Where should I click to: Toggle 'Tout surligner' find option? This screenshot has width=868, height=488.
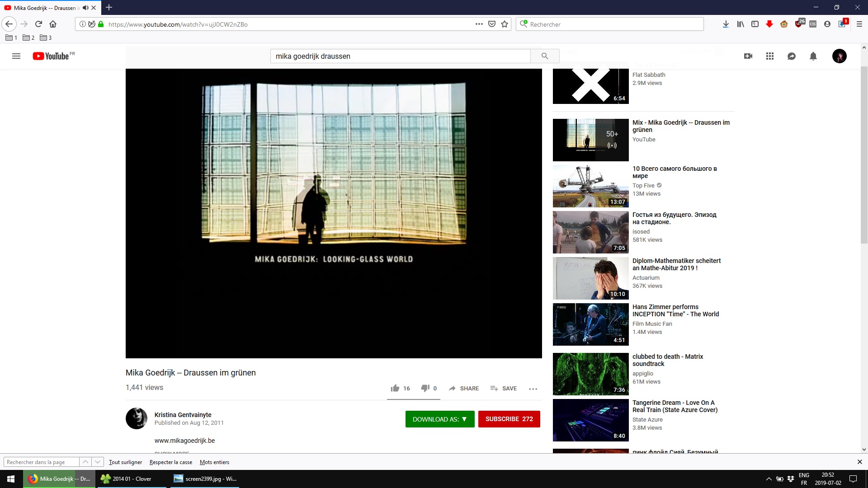[125, 462]
